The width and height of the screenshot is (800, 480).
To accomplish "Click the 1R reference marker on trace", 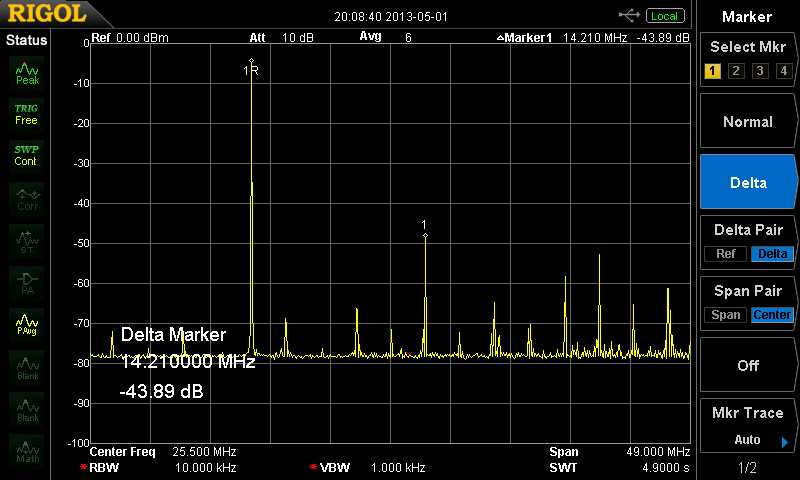I will pos(251,69).
